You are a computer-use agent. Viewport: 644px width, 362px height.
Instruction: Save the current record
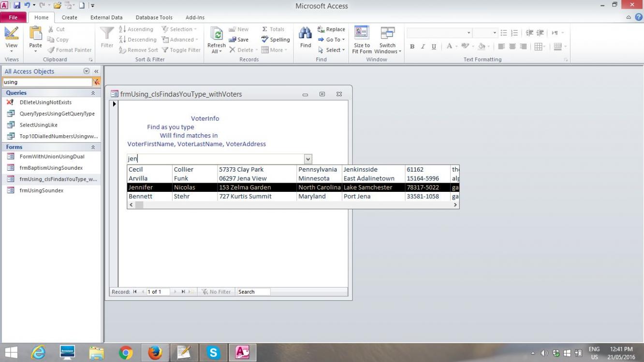point(238,40)
